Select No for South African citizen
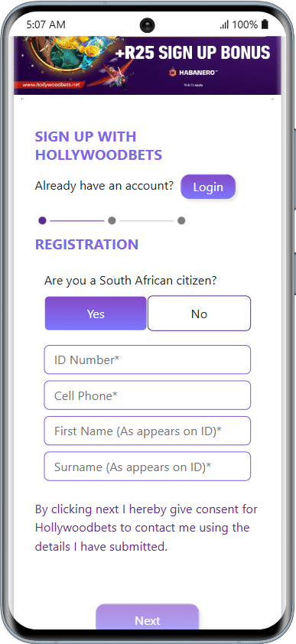Viewport: 296px width, 644px height. click(199, 314)
